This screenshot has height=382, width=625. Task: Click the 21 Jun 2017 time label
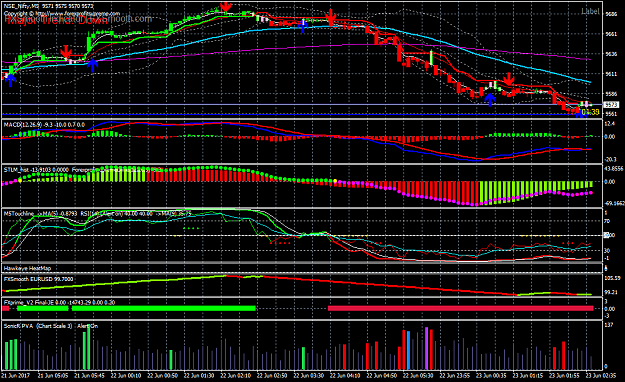[16, 376]
